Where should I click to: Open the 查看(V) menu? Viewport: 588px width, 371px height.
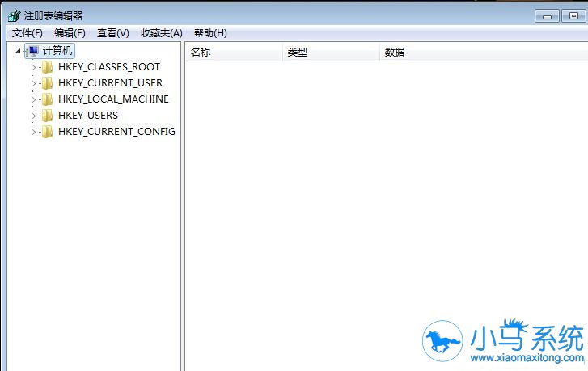point(113,33)
